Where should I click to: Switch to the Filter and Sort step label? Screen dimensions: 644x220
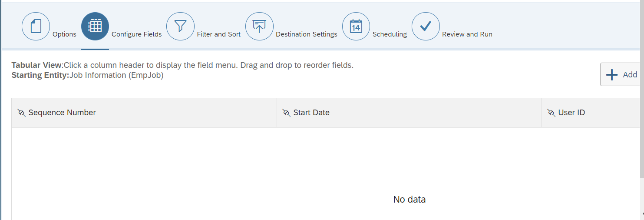coord(218,34)
